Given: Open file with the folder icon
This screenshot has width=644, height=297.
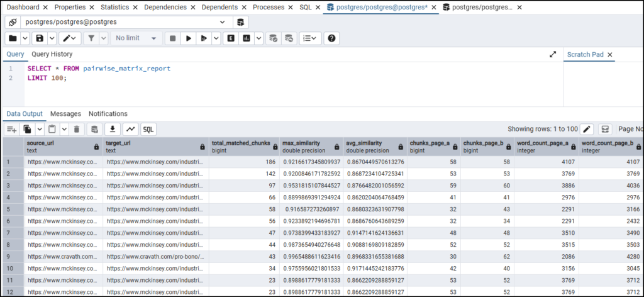Looking at the screenshot, I should click(13, 38).
